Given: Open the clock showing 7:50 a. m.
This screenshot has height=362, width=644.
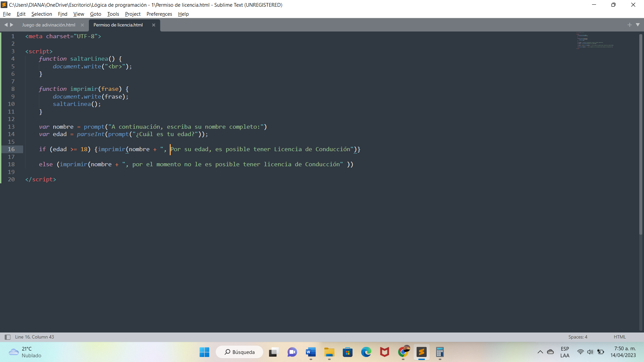Looking at the screenshot, I should click(x=623, y=352).
